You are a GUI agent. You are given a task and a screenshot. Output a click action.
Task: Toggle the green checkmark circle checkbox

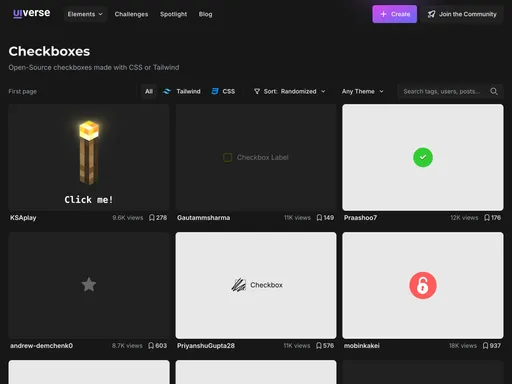pyautogui.click(x=423, y=157)
